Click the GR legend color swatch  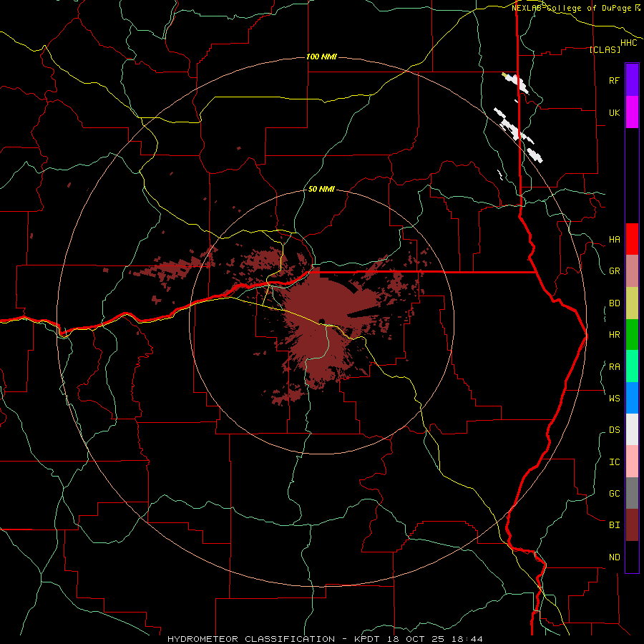[632, 271]
